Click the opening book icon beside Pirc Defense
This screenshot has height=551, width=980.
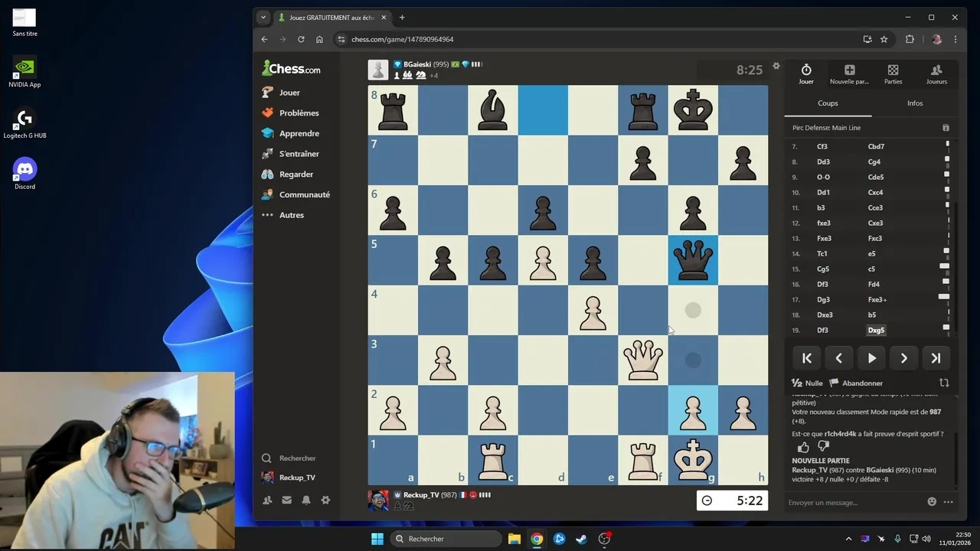point(946,128)
